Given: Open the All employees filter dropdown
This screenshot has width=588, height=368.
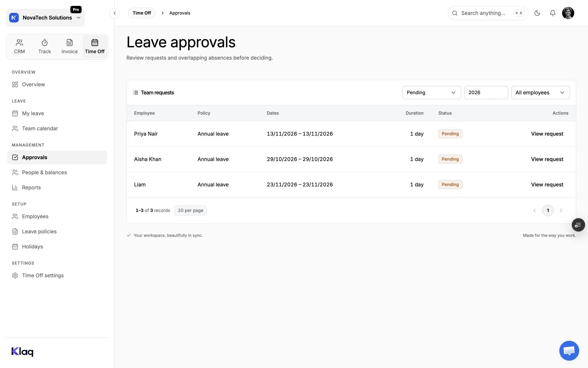Looking at the screenshot, I should pos(540,93).
